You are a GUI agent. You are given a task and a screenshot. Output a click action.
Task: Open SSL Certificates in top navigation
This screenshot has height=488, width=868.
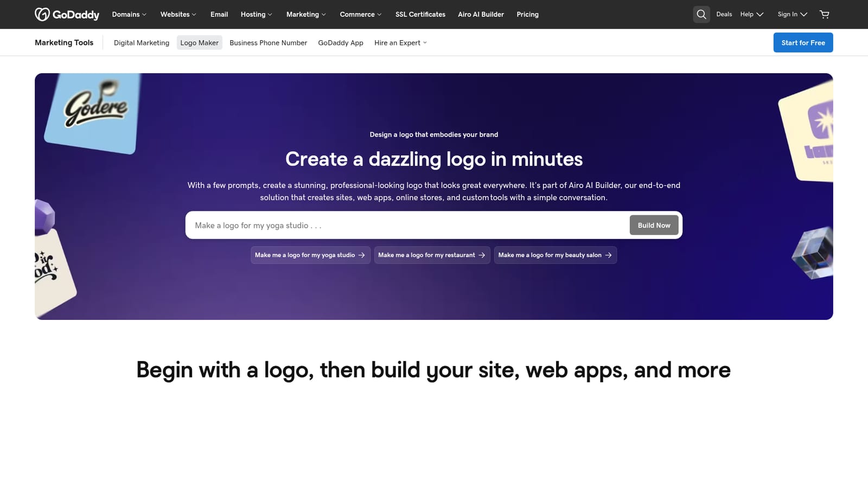[420, 14]
